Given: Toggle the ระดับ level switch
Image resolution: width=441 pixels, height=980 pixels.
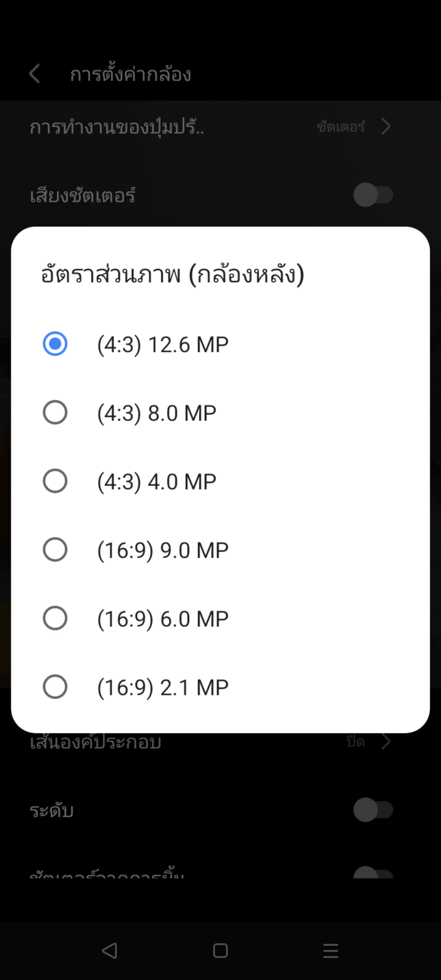Looking at the screenshot, I should pyautogui.click(x=373, y=810).
